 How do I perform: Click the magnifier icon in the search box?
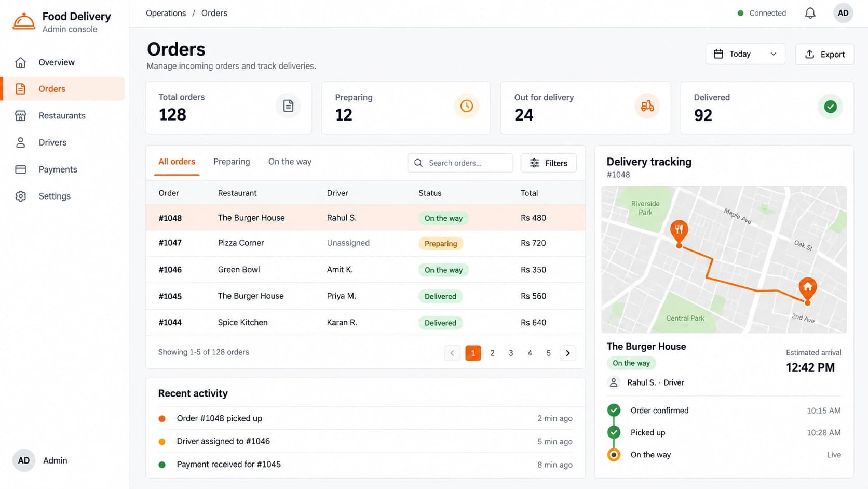(x=418, y=163)
